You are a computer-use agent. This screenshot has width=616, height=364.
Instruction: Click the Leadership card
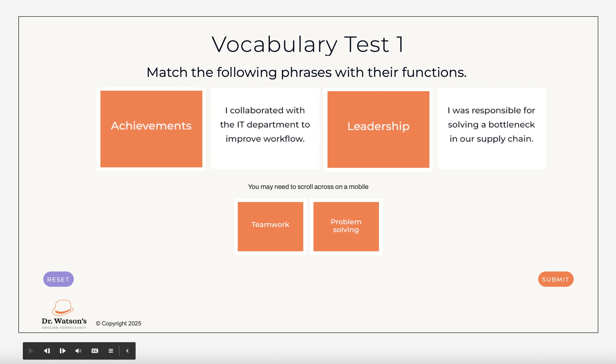[378, 129]
